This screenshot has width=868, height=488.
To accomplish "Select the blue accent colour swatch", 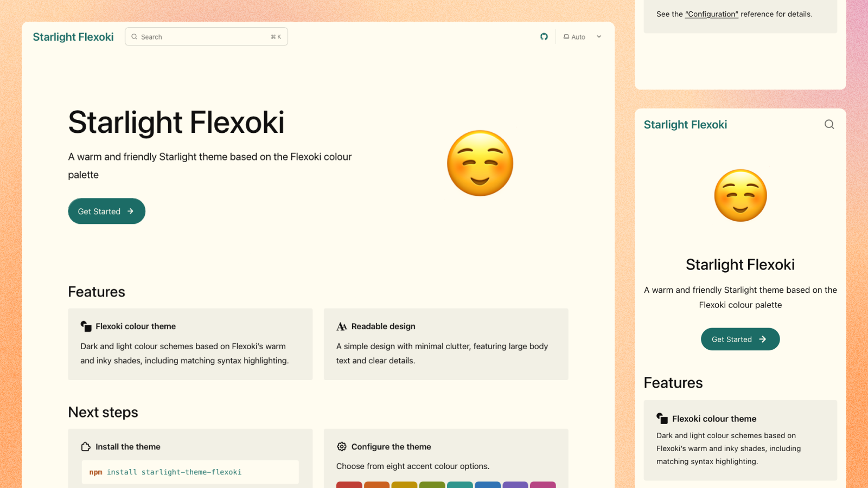I will (x=488, y=485).
